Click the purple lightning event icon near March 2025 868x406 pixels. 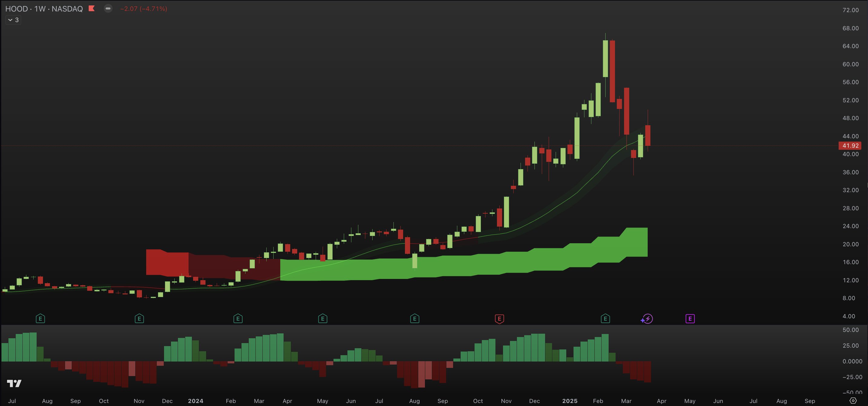pos(647,319)
